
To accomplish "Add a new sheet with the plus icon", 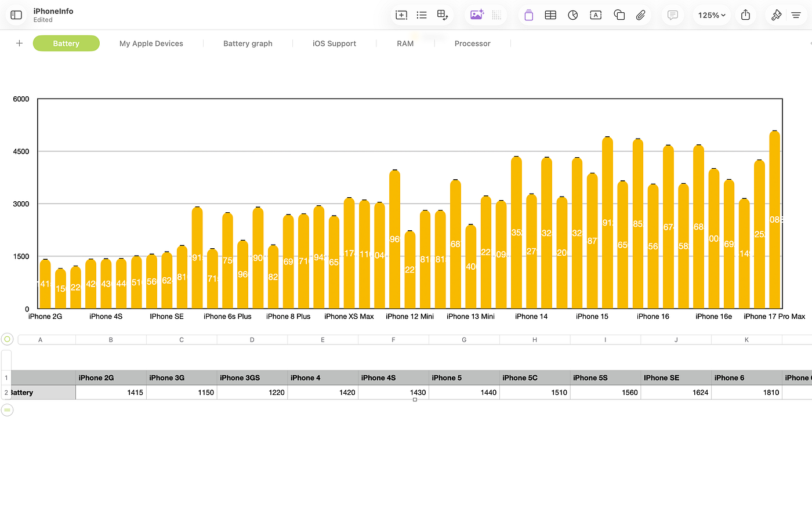I will tap(19, 43).
